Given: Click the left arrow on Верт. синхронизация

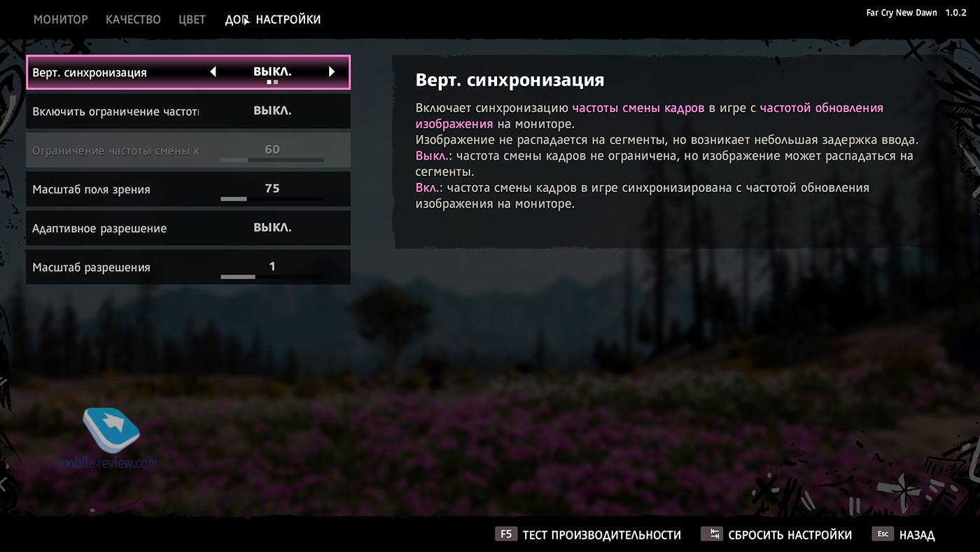Looking at the screenshot, I should [213, 71].
